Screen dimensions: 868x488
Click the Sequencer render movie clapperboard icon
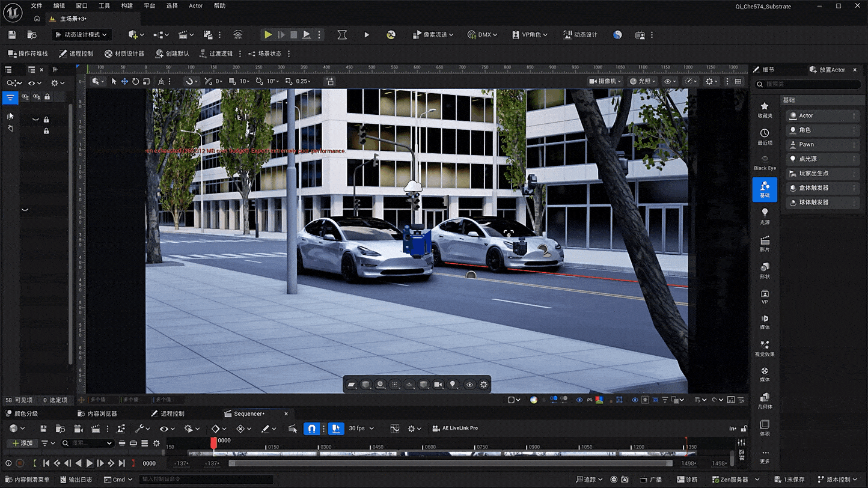[x=96, y=429]
